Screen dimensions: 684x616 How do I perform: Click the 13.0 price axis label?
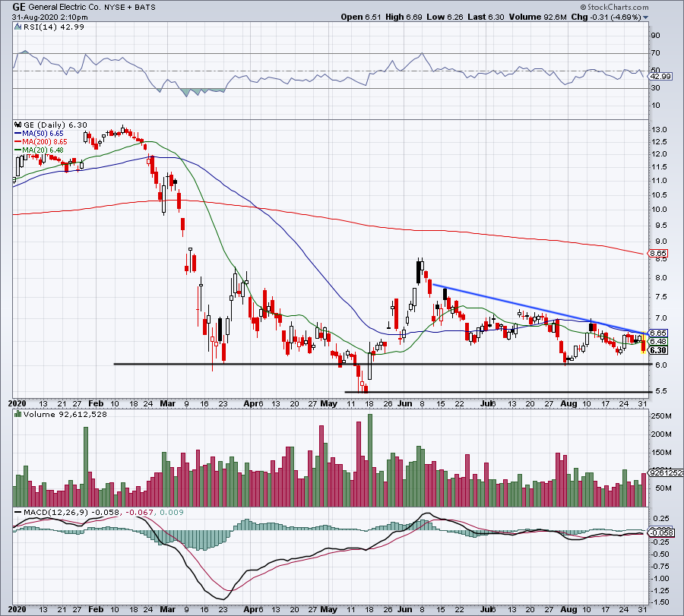pos(659,129)
